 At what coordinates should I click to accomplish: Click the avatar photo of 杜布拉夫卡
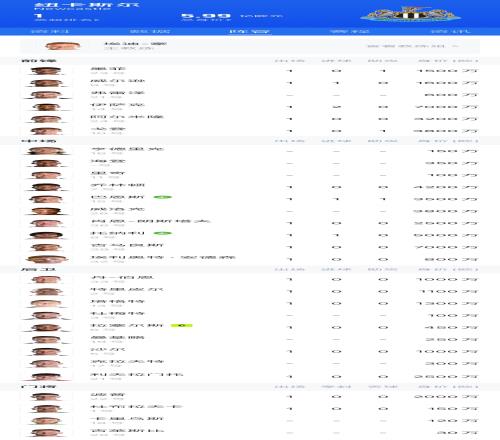pos(46,409)
